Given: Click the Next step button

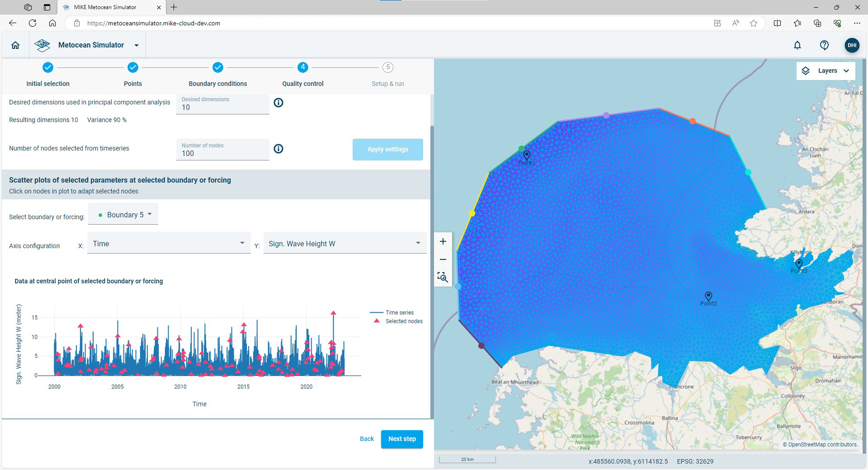Looking at the screenshot, I should point(402,439).
